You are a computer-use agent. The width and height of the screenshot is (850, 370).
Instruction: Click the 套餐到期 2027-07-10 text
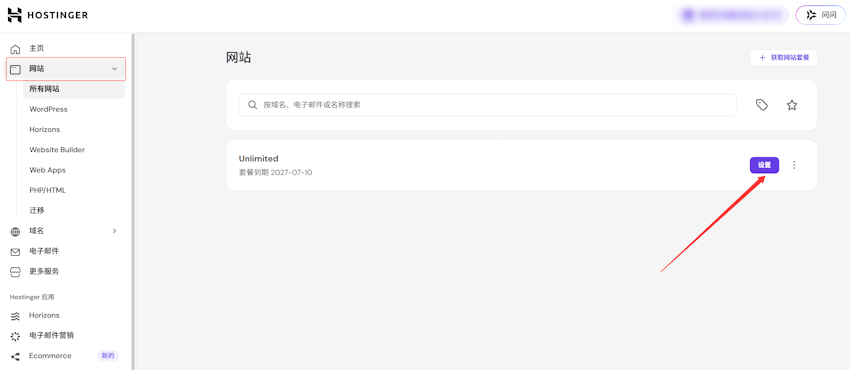coord(275,173)
